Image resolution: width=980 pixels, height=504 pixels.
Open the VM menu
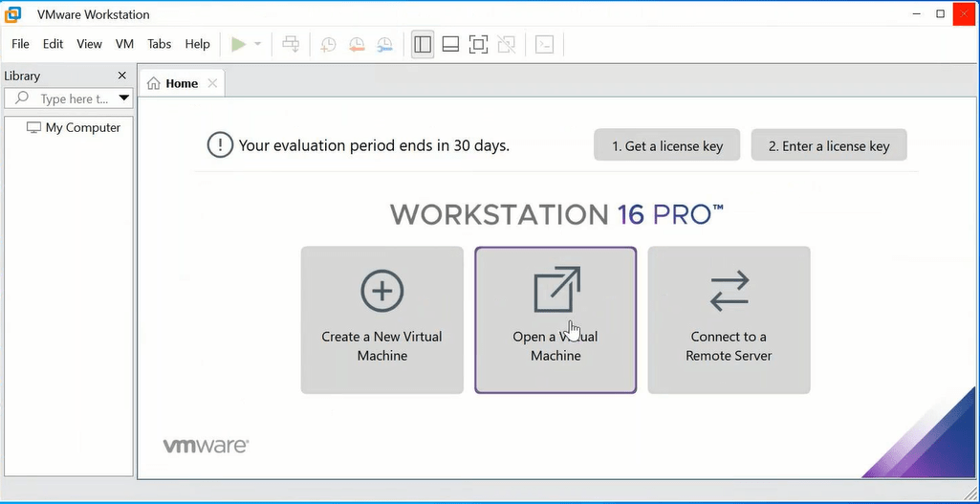[125, 44]
